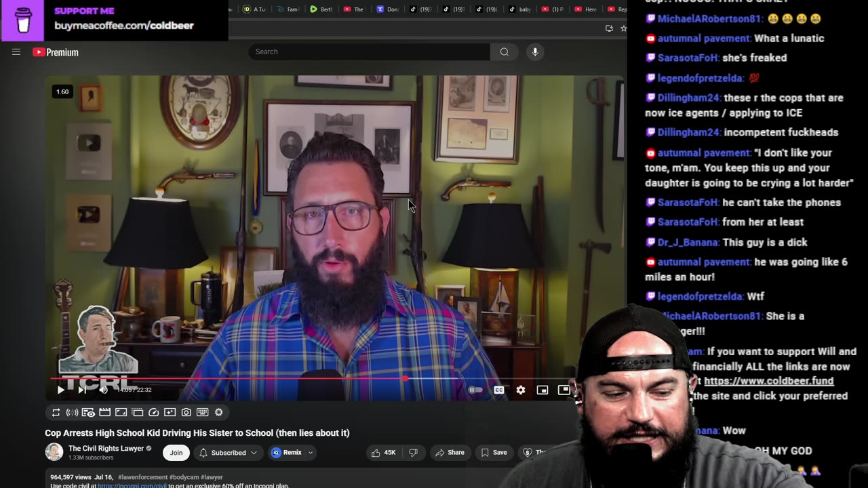Screen dimensions: 868x488
Task: Dislike the video
Action: click(x=412, y=453)
